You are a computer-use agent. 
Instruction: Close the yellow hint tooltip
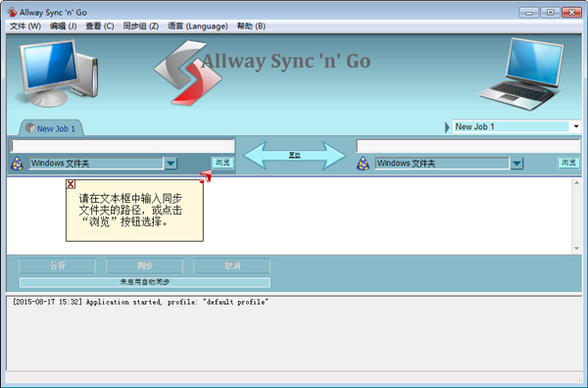[71, 184]
